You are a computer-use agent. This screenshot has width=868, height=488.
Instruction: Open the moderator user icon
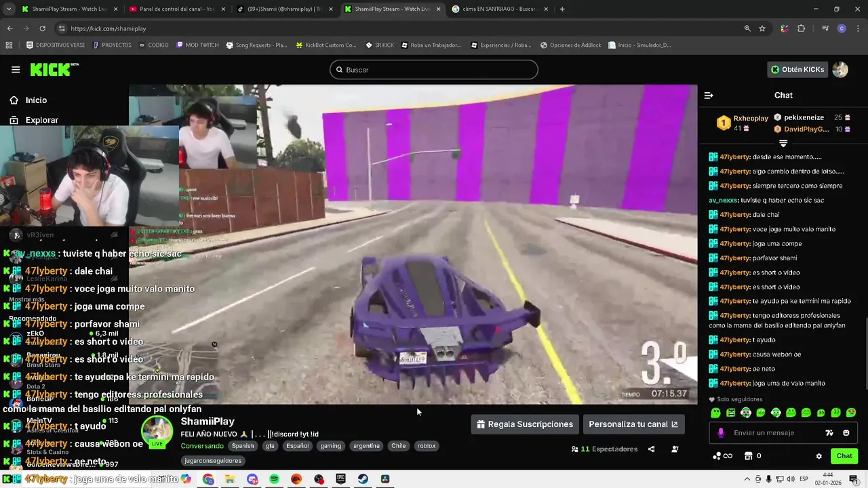(675, 449)
